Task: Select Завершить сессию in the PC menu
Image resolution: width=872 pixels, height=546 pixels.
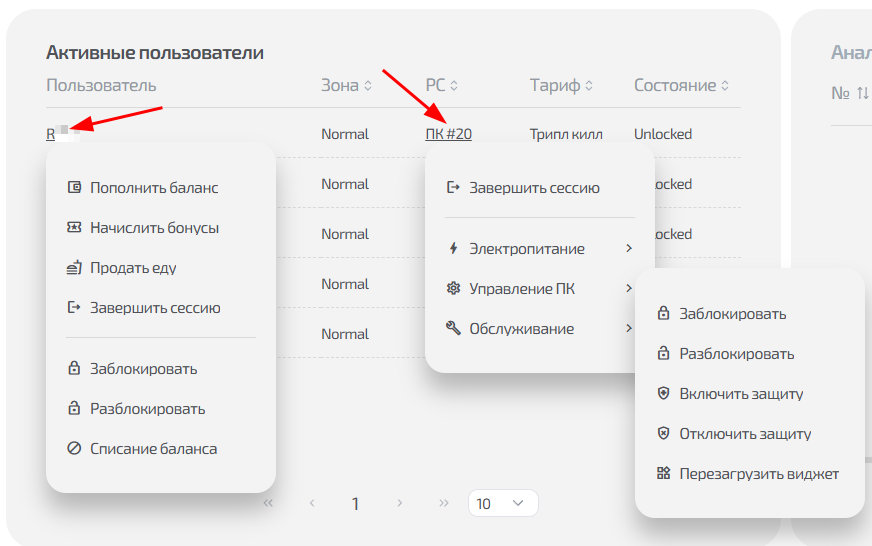Action: coord(534,187)
